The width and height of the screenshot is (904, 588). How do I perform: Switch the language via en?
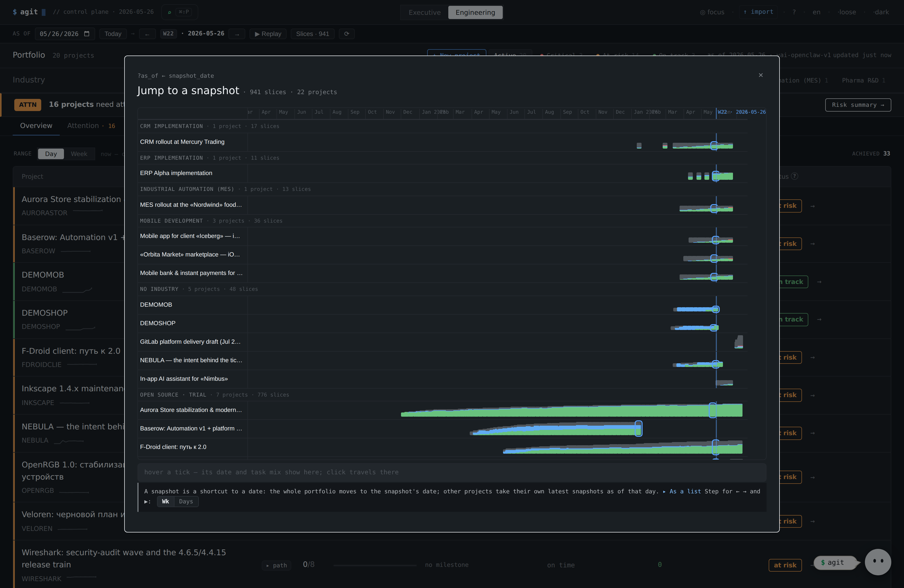click(x=816, y=12)
